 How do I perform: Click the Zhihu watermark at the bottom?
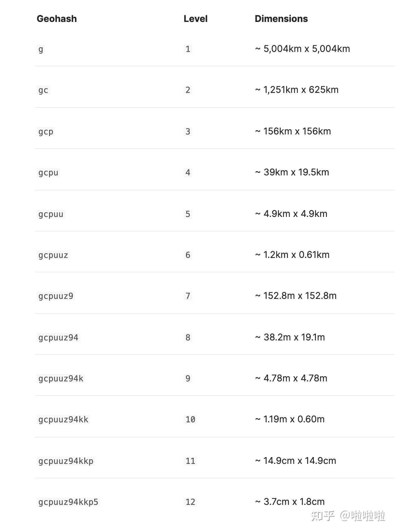[348, 515]
